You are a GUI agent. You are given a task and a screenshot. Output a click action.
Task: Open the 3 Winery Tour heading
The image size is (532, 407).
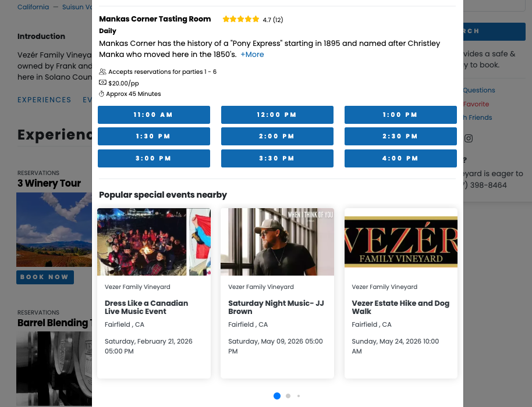[49, 183]
